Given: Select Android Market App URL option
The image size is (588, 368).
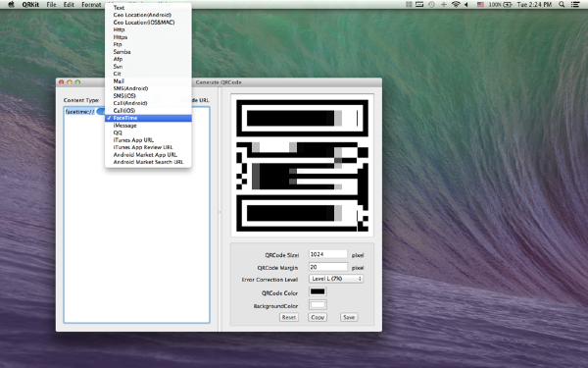Looking at the screenshot, I should [x=148, y=155].
